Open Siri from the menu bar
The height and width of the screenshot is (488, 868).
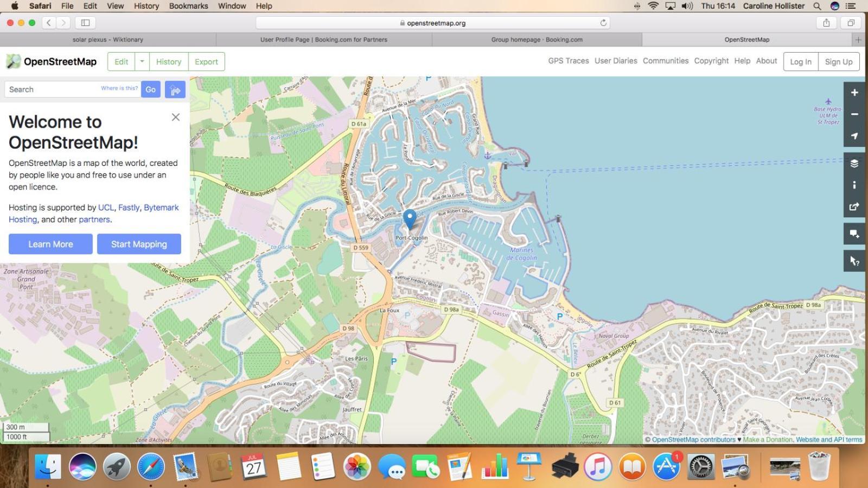tap(835, 6)
